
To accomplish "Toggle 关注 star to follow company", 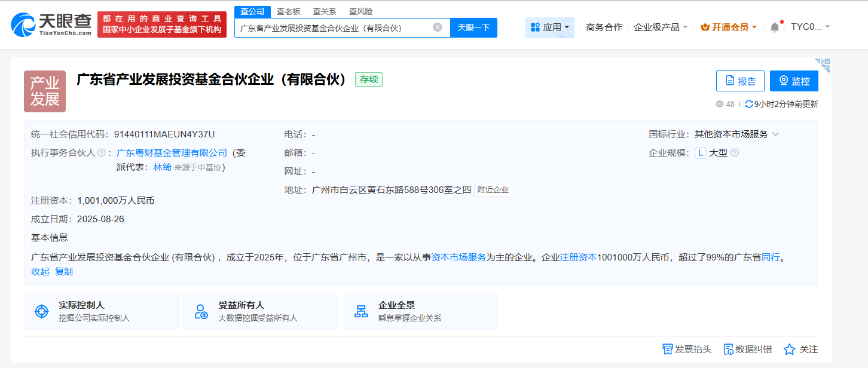I will click(800, 349).
